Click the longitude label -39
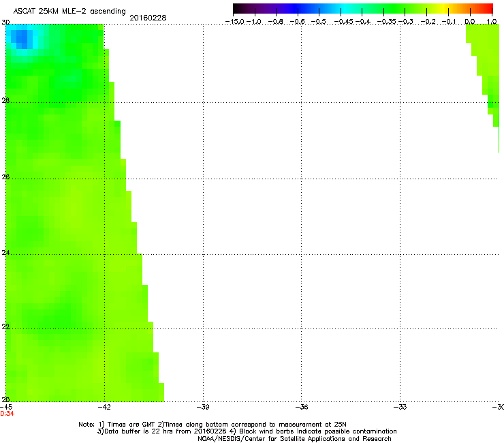Screen dimensions: 504x443 click(203, 408)
